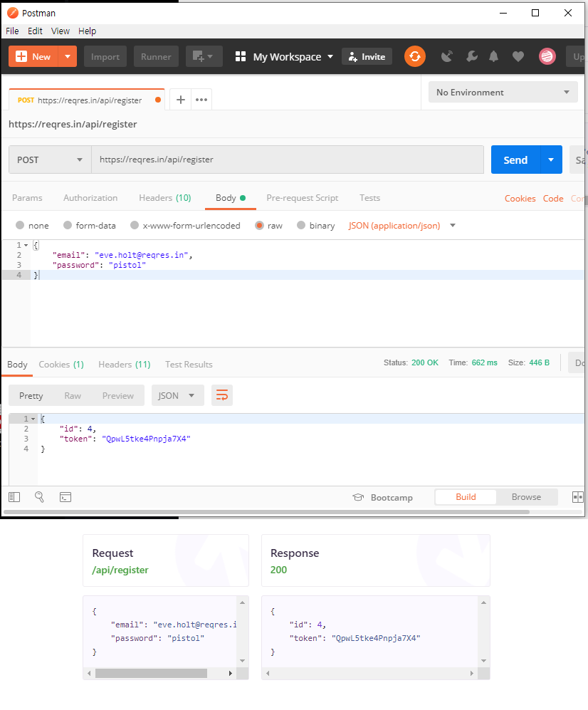Click the Postman window horizontal scrollbar
The height and width of the screenshot is (710, 588).
pos(267,512)
